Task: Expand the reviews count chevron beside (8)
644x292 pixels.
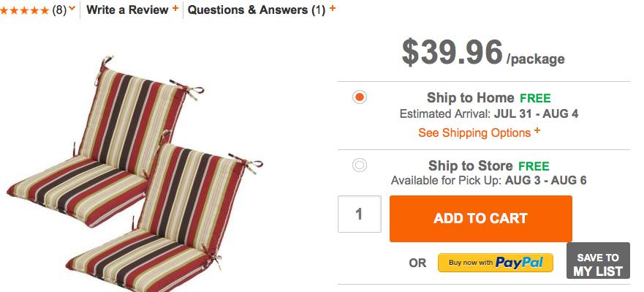Action: coord(72,8)
